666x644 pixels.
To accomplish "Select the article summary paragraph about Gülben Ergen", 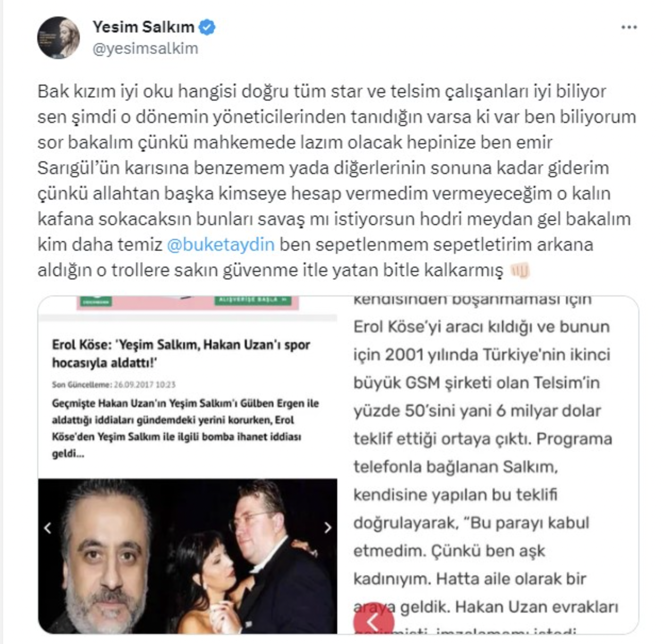I will click(185, 428).
